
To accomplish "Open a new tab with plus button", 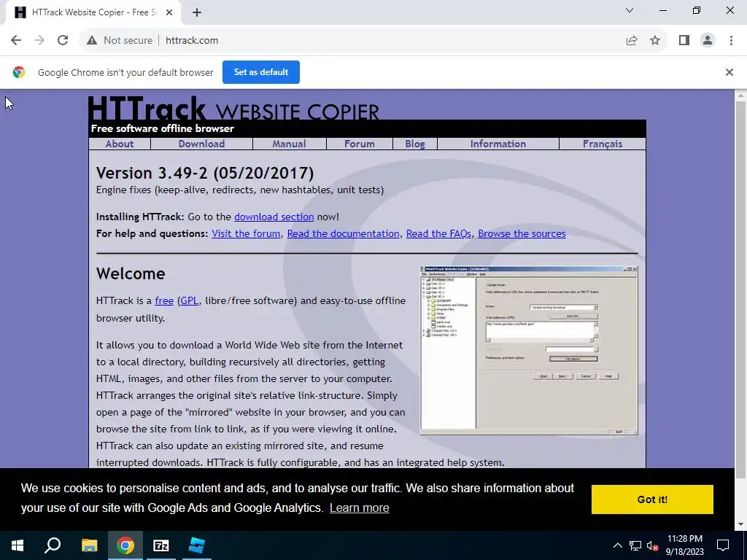I will click(x=197, y=12).
